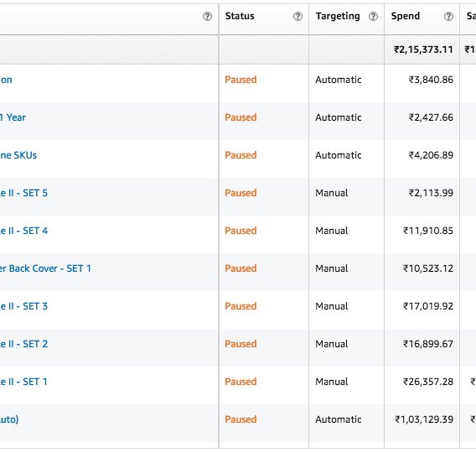Sort by the Status column header

(x=240, y=16)
